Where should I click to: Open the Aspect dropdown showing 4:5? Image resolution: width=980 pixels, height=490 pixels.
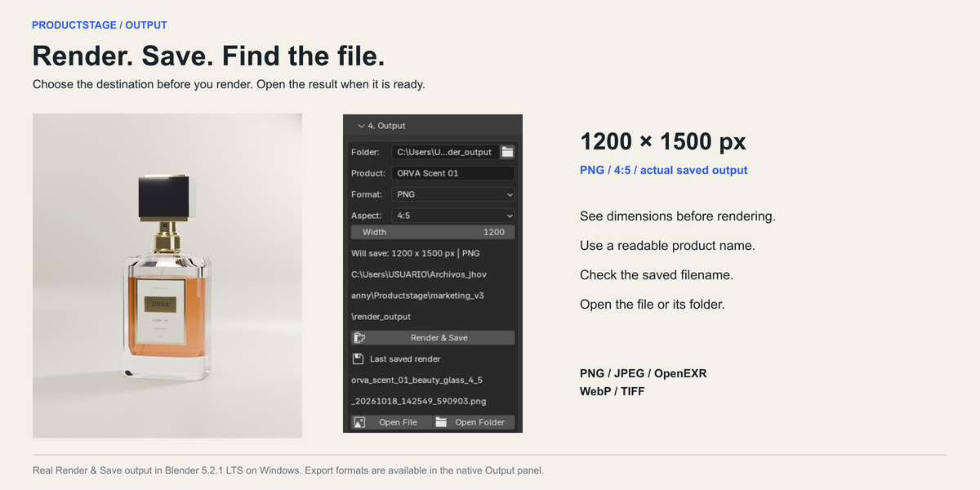coord(453,216)
